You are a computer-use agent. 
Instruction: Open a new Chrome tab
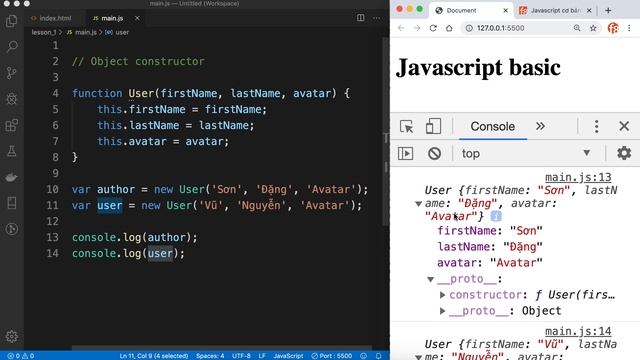(608, 10)
